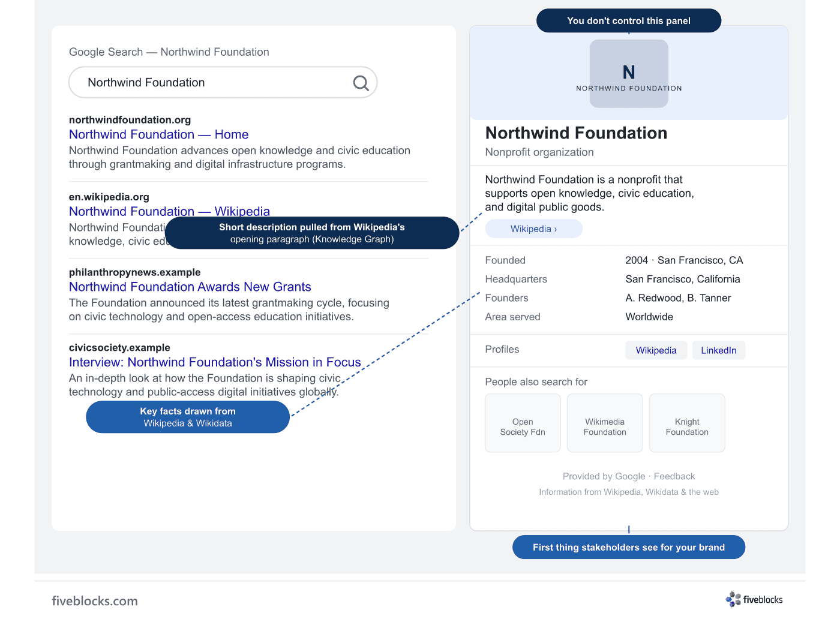
Task: Select the Wikimedia Foundation card
Action: point(605,423)
